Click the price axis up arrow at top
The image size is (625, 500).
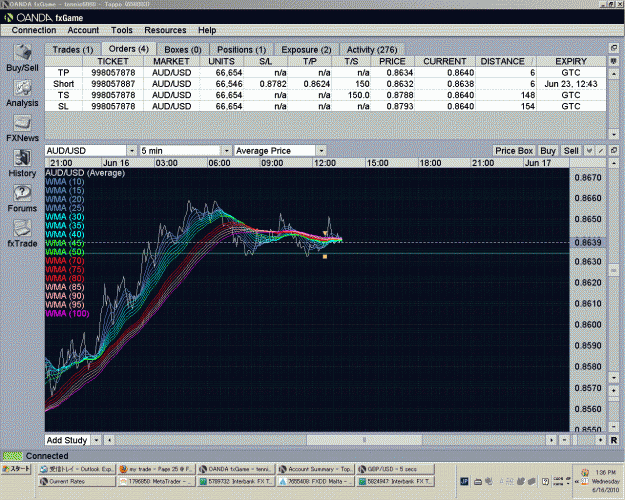click(614, 163)
